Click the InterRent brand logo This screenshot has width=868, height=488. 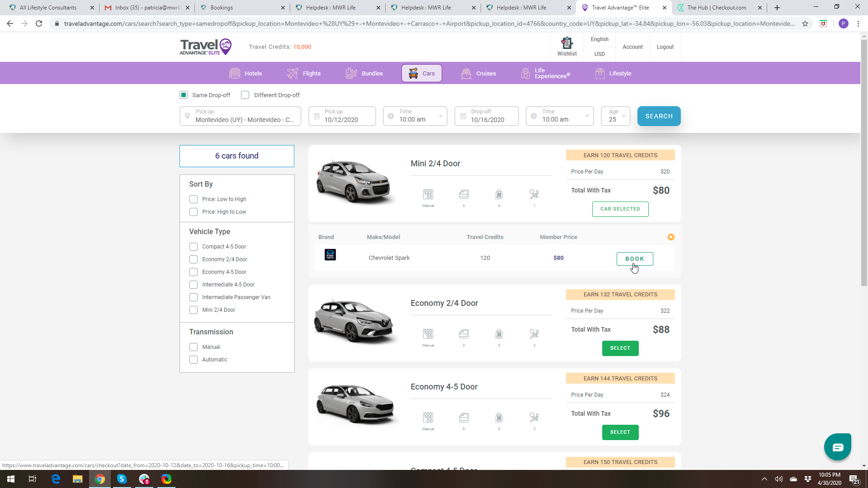330,255
